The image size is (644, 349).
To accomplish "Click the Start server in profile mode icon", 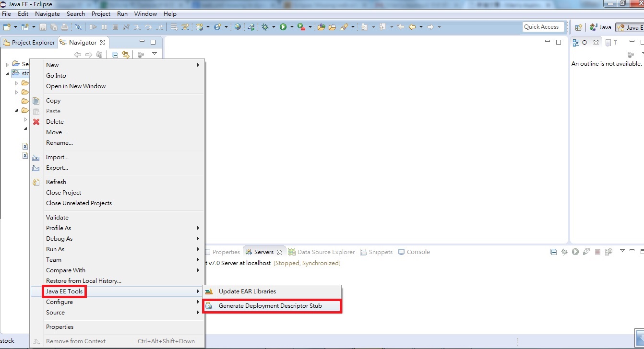I will (x=586, y=252).
